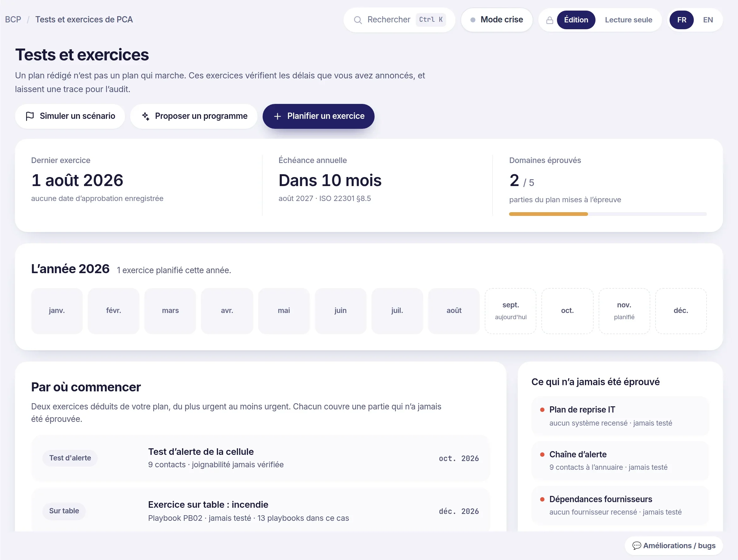Open Plan de reprise IT item
The width and height of the screenshot is (738, 560).
click(x=620, y=416)
